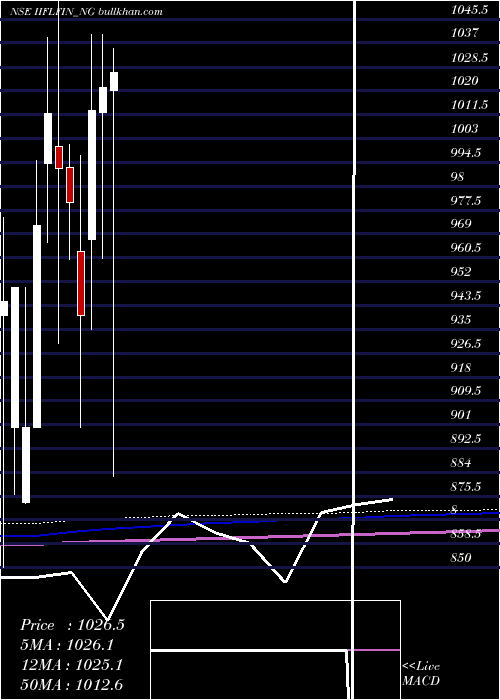This screenshot has height=700, width=500.
Task: Click the 977.5 price axis label
Action: pyautogui.click(x=466, y=200)
